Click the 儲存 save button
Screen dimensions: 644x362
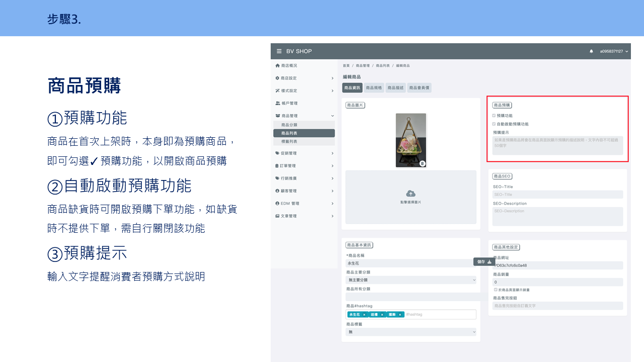[484, 261]
